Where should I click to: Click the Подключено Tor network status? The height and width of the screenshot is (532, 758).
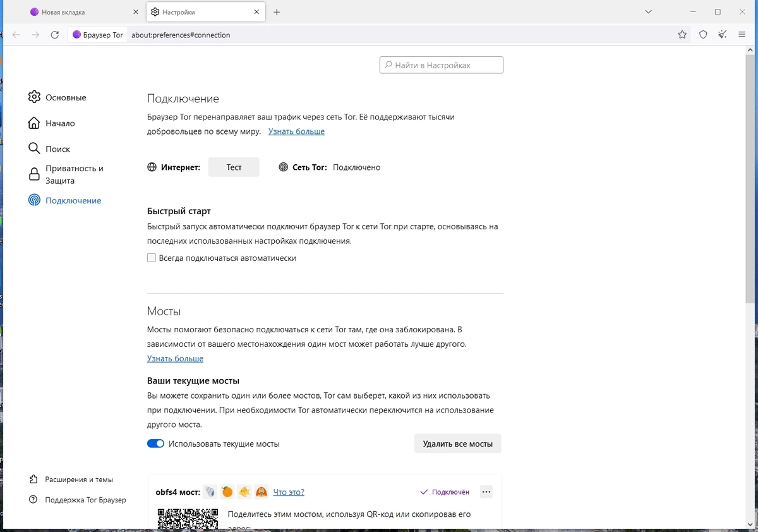(357, 167)
